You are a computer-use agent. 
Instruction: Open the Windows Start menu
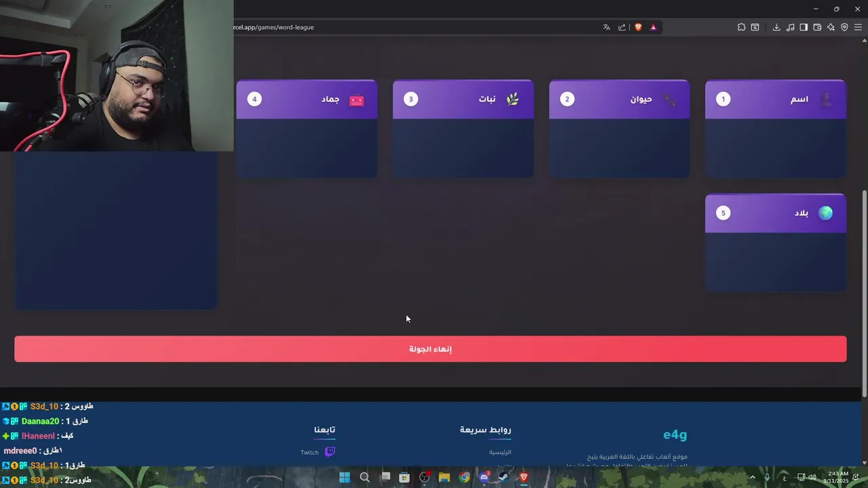click(344, 477)
